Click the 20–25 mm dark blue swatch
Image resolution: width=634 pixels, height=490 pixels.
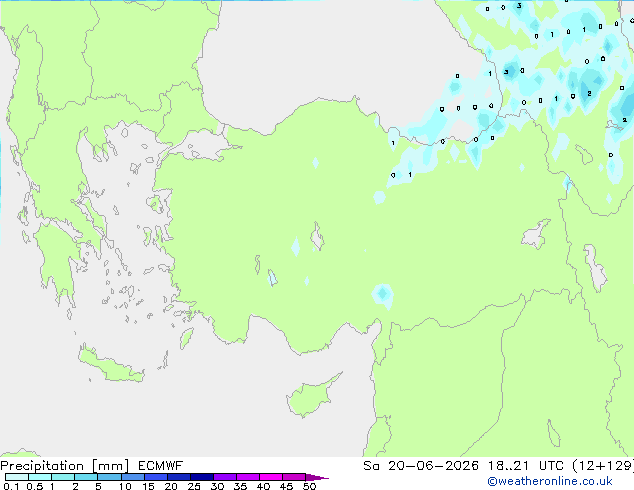click(178, 477)
